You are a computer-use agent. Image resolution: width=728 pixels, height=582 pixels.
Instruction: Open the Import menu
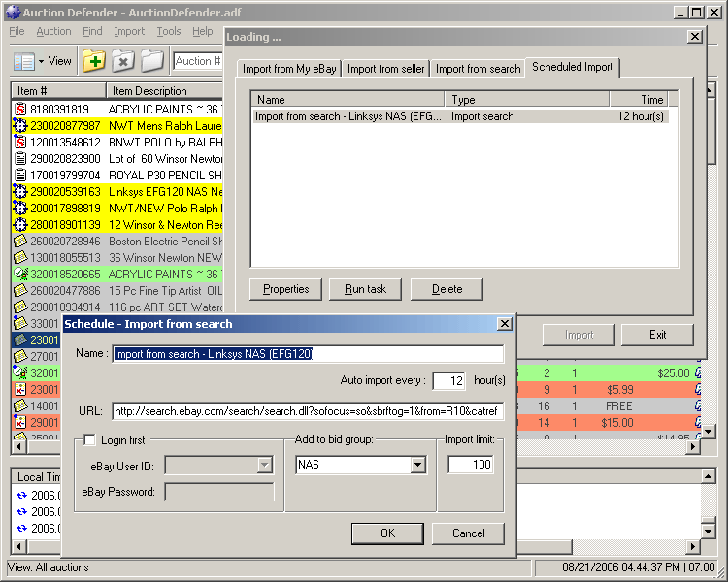[129, 31]
